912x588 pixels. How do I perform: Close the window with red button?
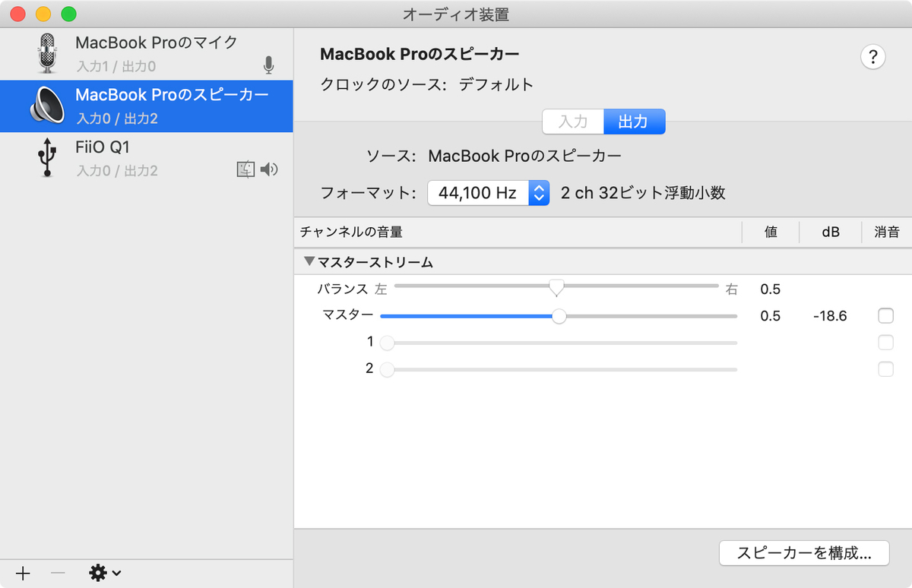click(x=18, y=14)
